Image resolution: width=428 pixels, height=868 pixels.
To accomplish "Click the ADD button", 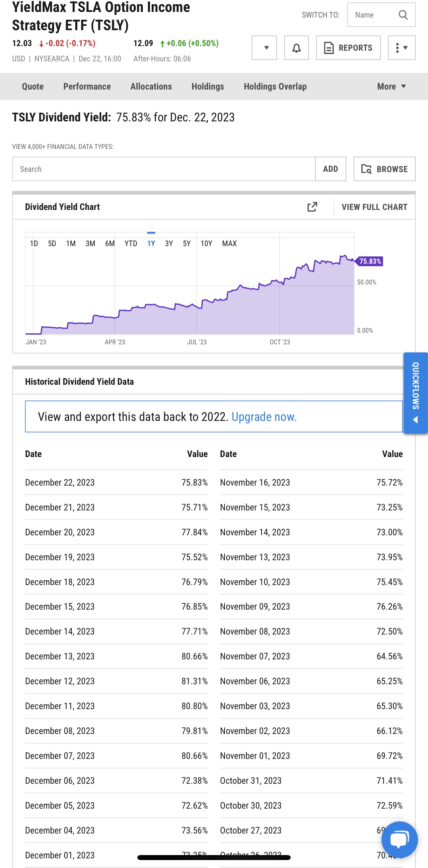I will click(330, 169).
